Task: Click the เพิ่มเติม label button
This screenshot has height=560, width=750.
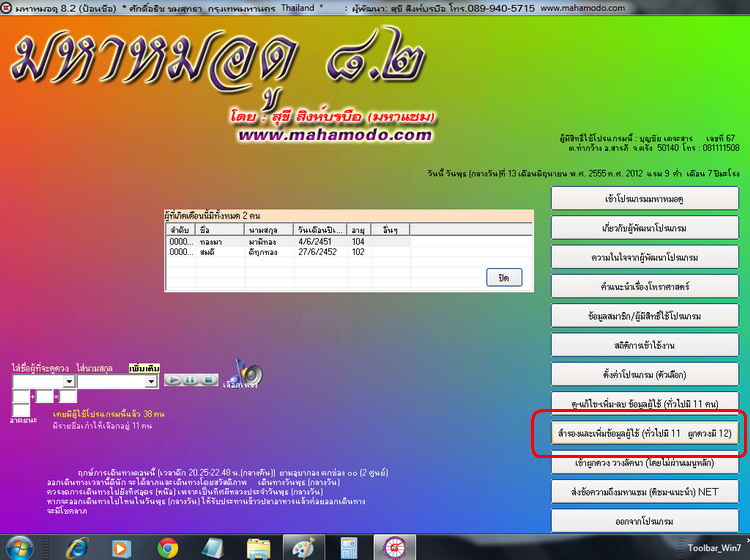Action: (x=144, y=368)
